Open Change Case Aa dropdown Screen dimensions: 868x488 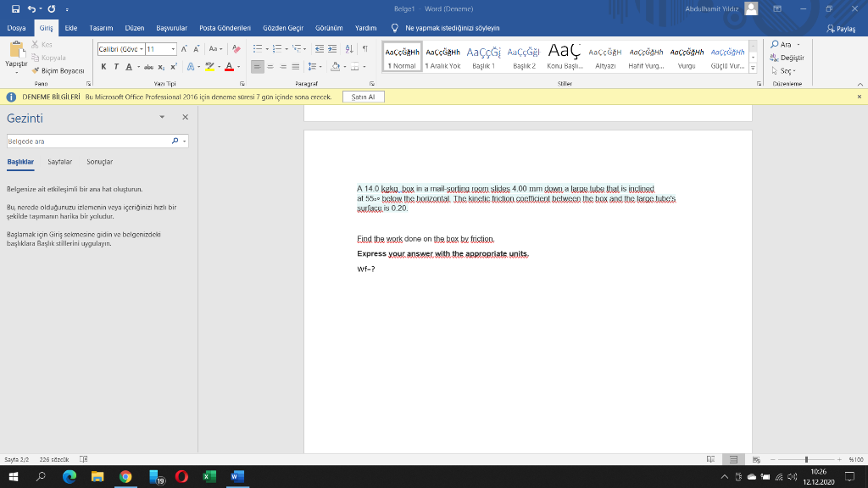click(215, 48)
